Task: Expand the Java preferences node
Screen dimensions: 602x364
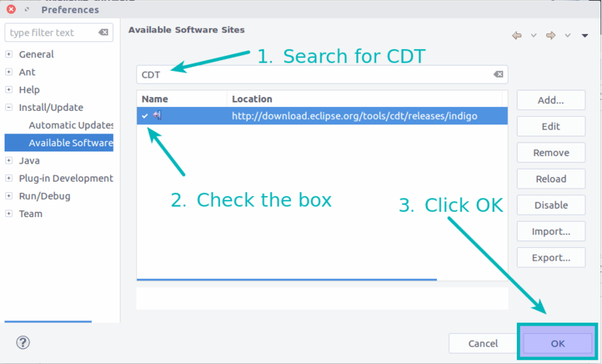Action: click(9, 161)
